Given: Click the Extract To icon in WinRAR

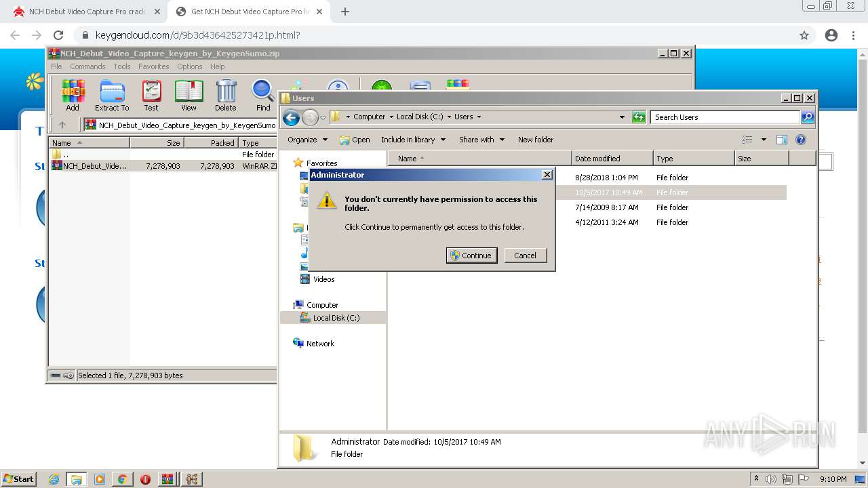Looking at the screenshot, I should pyautogui.click(x=112, y=95).
